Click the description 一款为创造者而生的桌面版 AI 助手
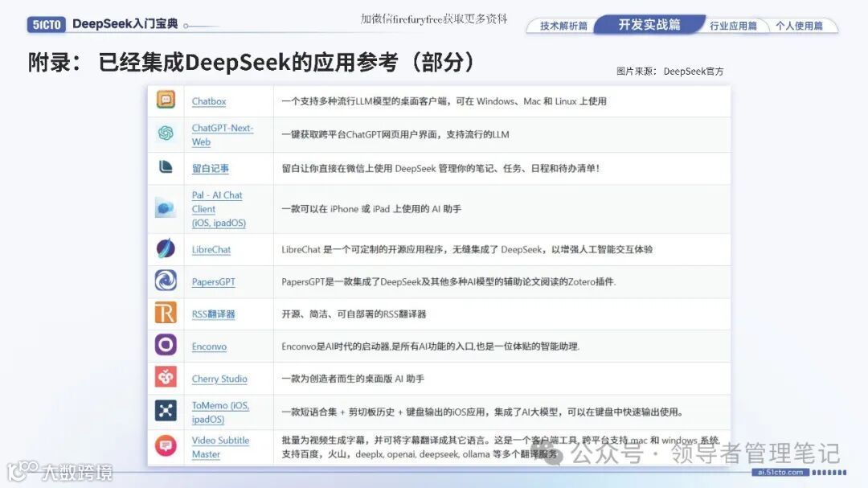This screenshot has width=868, height=488. (x=353, y=379)
